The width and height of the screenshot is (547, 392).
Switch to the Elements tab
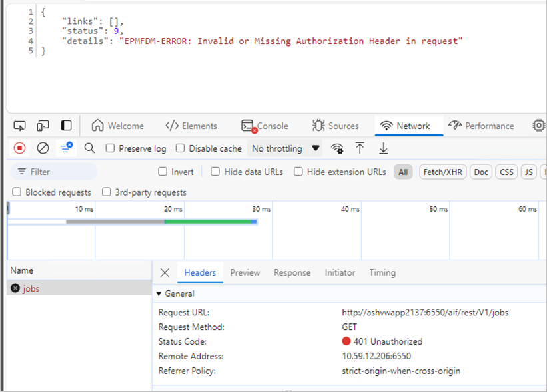[191, 126]
